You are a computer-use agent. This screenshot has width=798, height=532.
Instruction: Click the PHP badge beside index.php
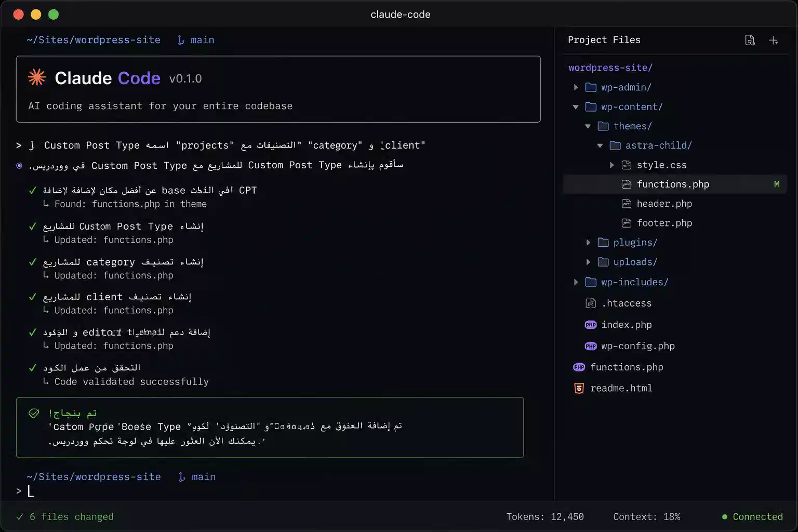click(x=591, y=325)
